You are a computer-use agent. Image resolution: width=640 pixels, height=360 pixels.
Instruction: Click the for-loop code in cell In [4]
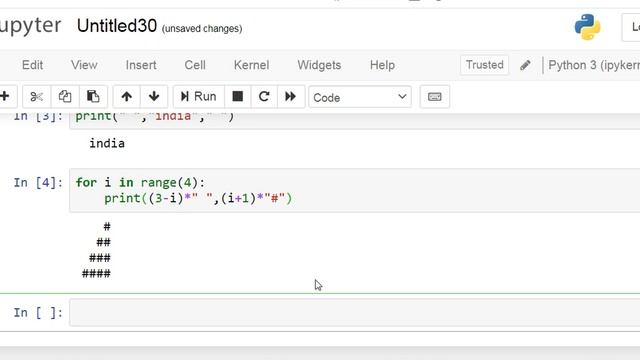355,190
